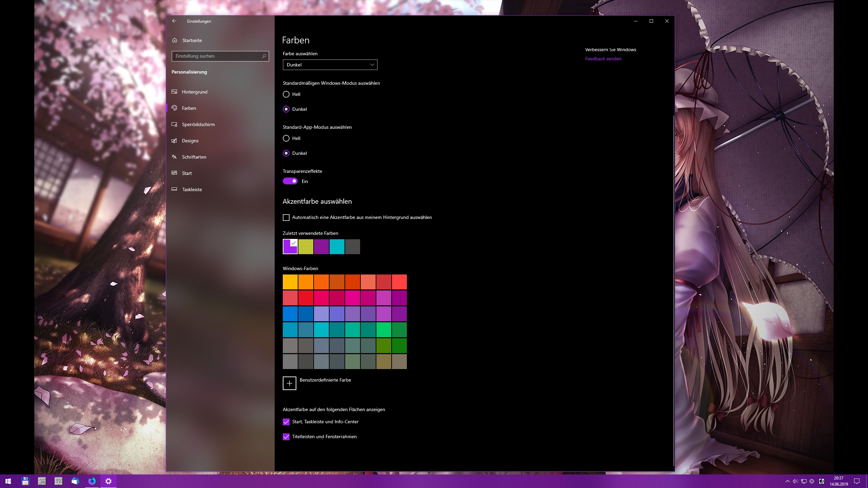The width and height of the screenshot is (868, 488).
Task: Click the Startseite home icon
Action: point(175,40)
